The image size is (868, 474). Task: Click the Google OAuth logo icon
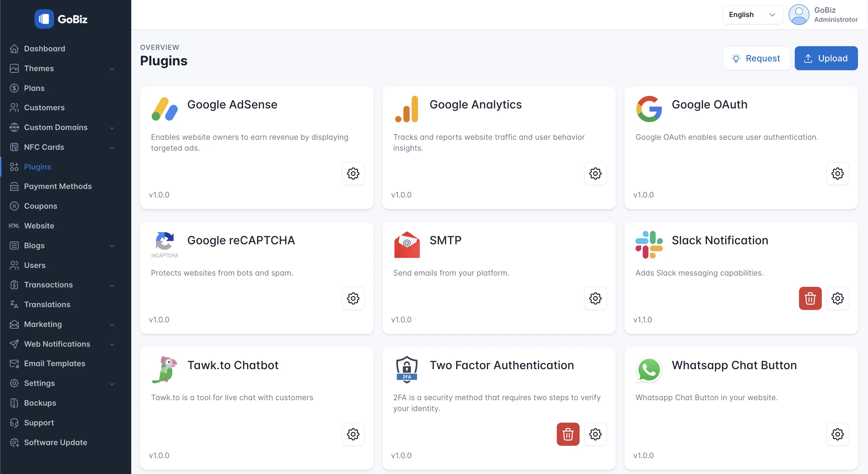tap(649, 109)
